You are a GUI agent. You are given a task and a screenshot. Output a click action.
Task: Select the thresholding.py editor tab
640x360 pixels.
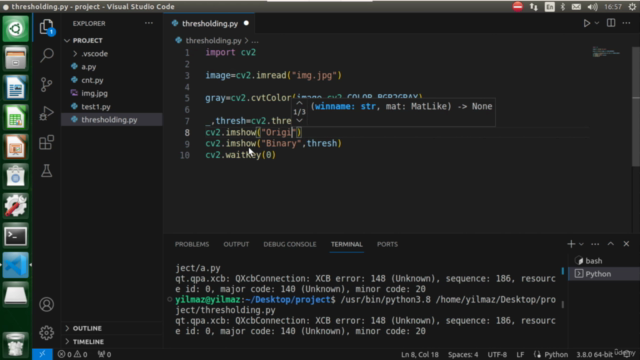pyautogui.click(x=209, y=23)
